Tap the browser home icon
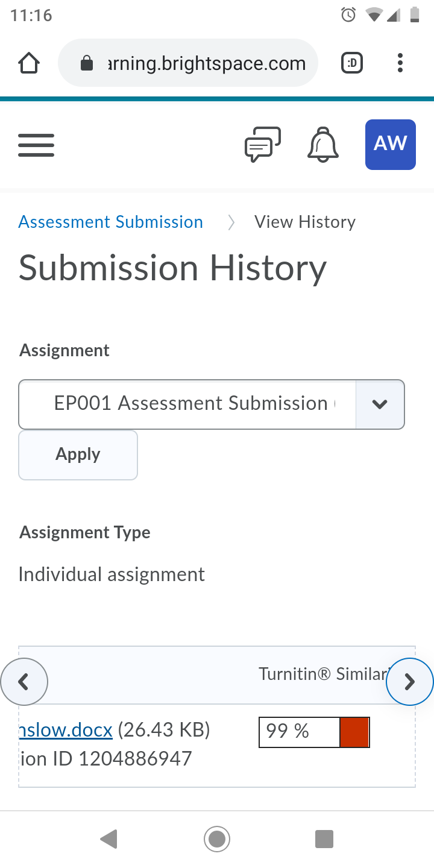434x868 pixels. tap(29, 63)
